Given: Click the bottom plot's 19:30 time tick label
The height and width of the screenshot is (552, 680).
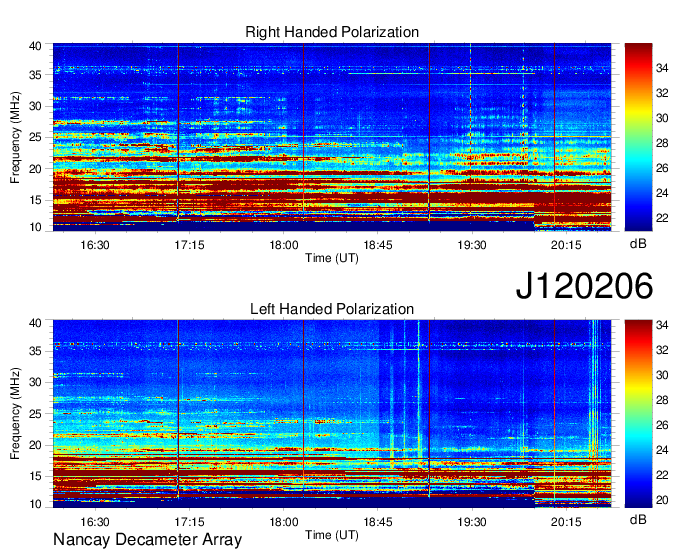Looking at the screenshot, I should (x=472, y=522).
